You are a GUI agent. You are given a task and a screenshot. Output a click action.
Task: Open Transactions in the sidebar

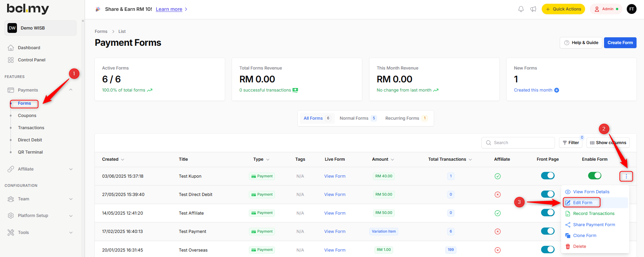31,128
